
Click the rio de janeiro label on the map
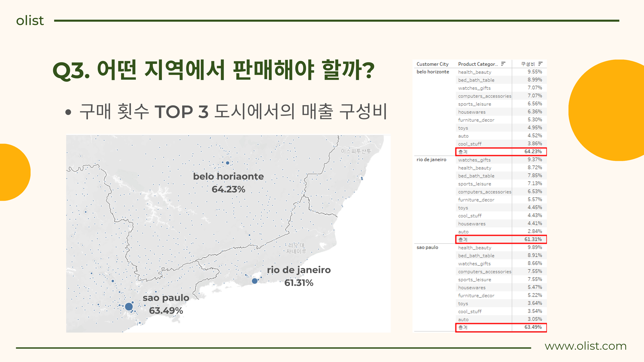[x=299, y=270]
